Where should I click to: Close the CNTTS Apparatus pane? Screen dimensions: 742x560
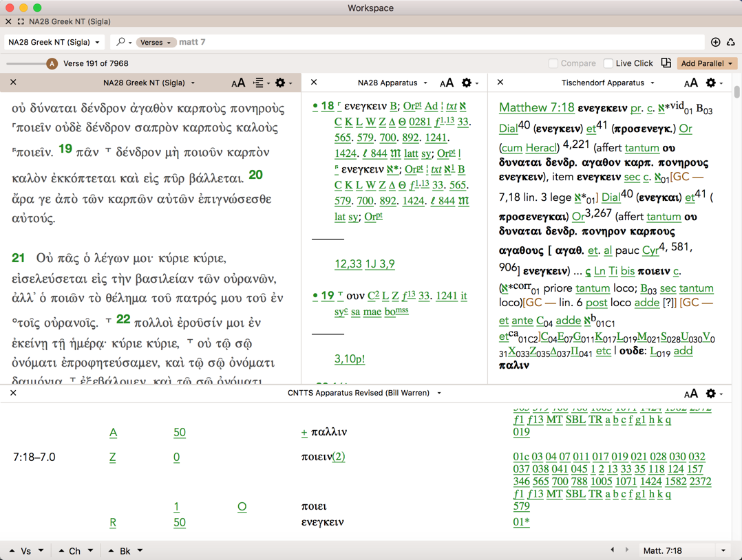pos(13,393)
